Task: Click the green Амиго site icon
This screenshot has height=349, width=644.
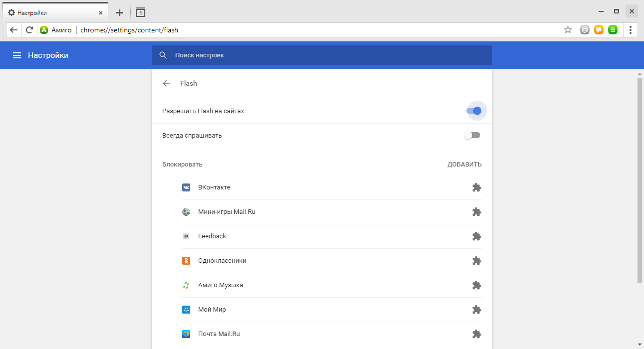Action: click(x=44, y=30)
